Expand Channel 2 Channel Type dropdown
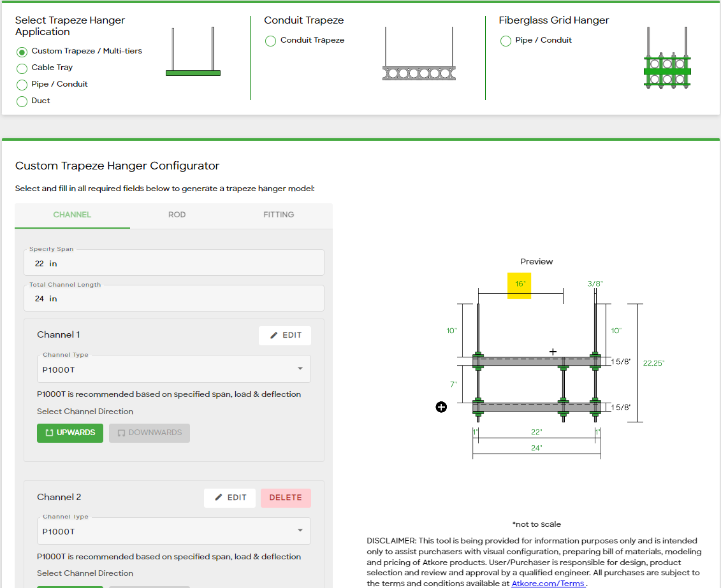The height and width of the screenshot is (588, 721). pos(173,531)
